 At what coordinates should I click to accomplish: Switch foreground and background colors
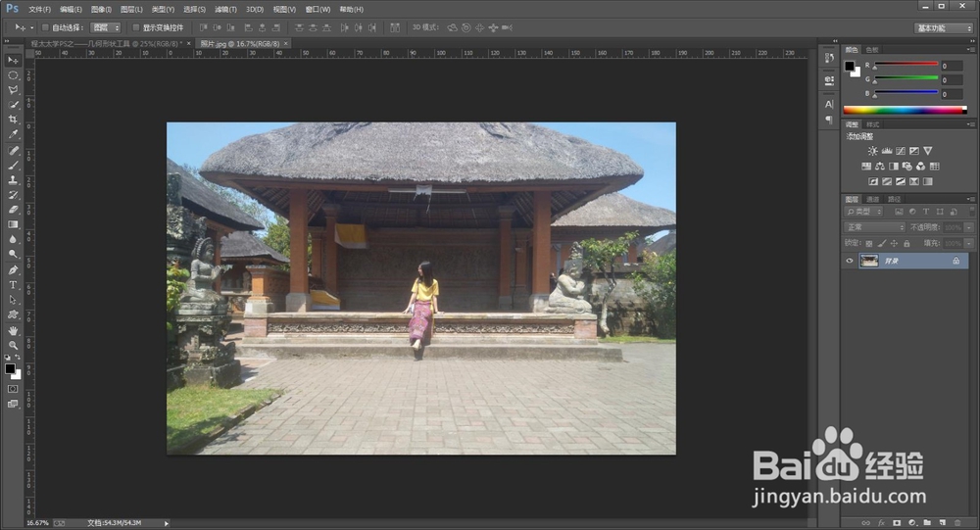coord(18,358)
